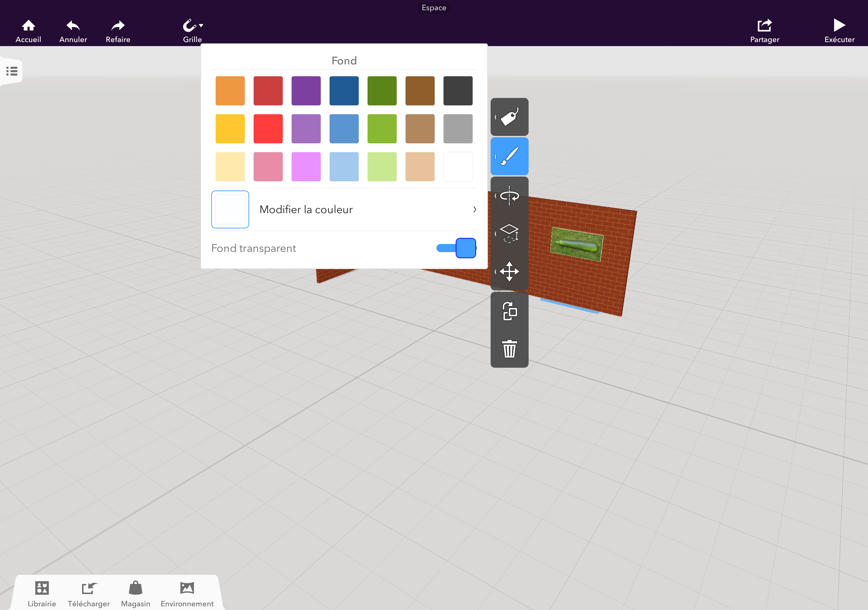Viewport: 868px width, 610px height.
Task: Undo with the Annuler arrow
Action: [x=73, y=26]
